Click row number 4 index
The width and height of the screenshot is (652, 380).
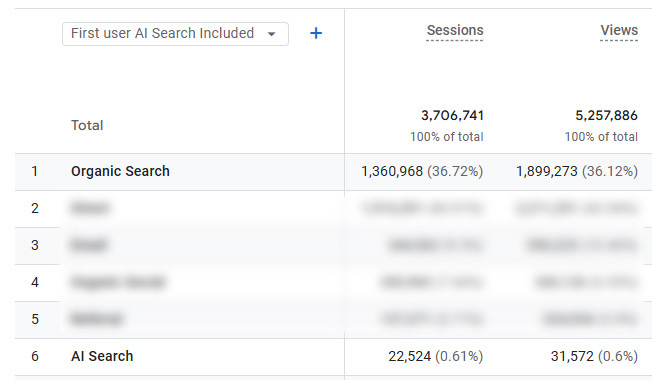click(x=35, y=282)
